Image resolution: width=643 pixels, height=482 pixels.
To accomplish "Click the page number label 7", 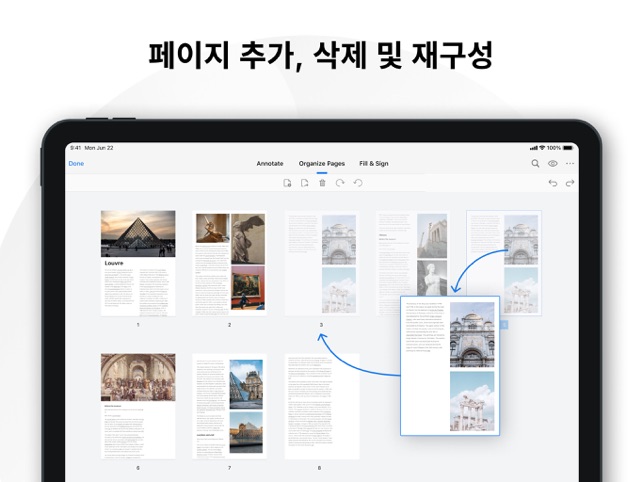I will tap(230, 468).
